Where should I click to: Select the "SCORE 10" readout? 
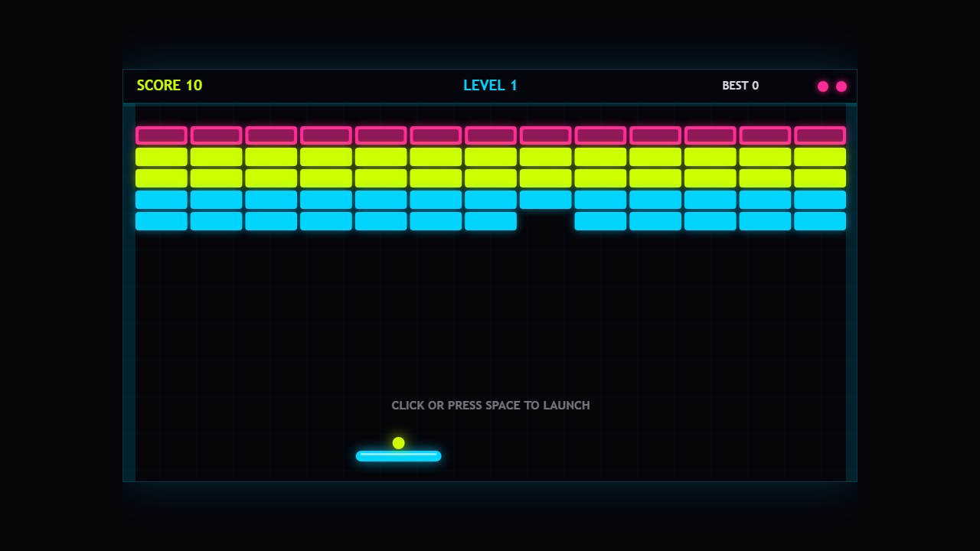pos(169,86)
